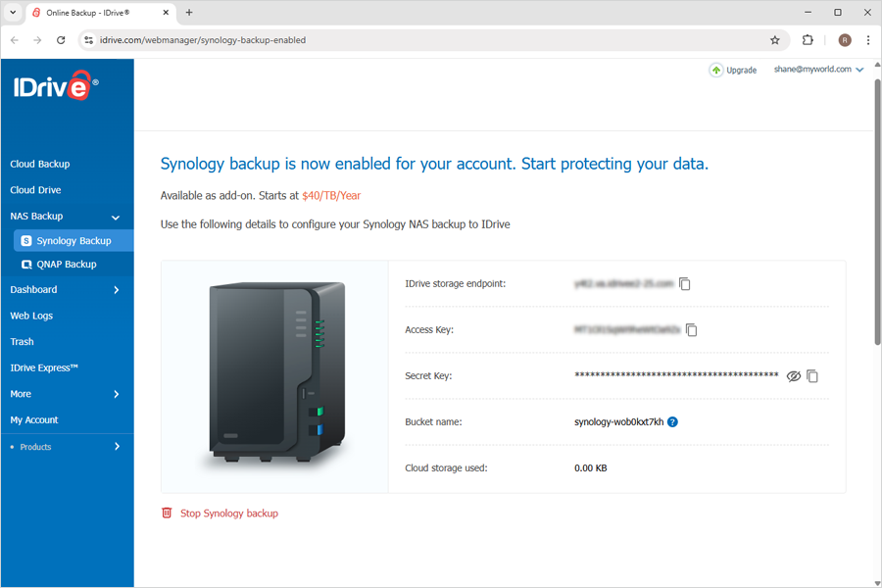The image size is (882, 588).
Task: Copy the Access Key to clipboard
Action: [x=691, y=329]
